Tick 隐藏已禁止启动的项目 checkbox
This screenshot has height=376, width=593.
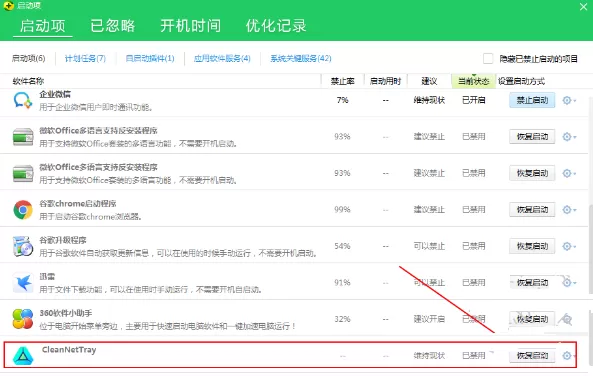(488, 59)
